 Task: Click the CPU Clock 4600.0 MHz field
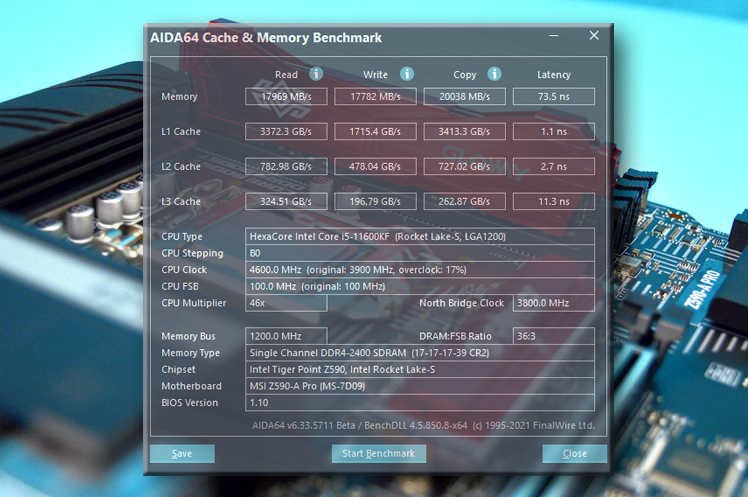420,270
